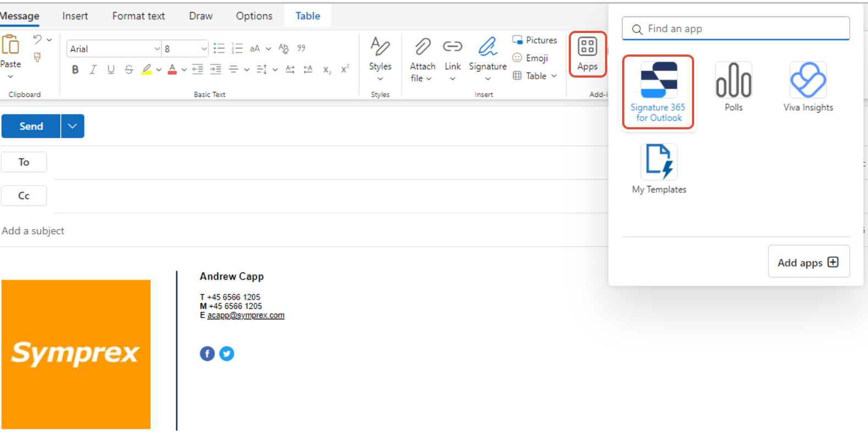The width and height of the screenshot is (868, 447).
Task: Open the Format text tab
Action: (139, 16)
